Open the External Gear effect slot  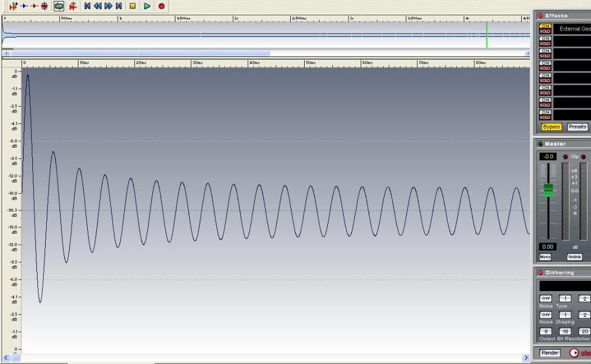point(574,29)
